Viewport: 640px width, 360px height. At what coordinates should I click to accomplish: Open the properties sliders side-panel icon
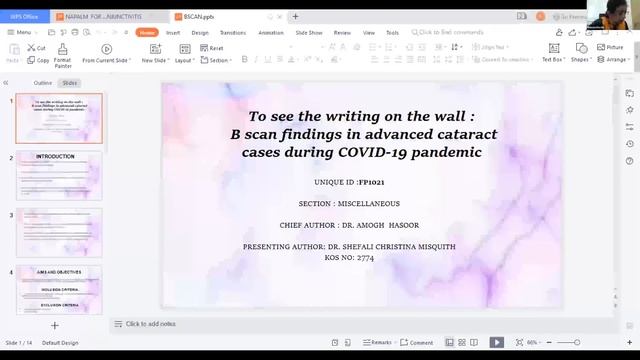pyautogui.click(x=630, y=127)
